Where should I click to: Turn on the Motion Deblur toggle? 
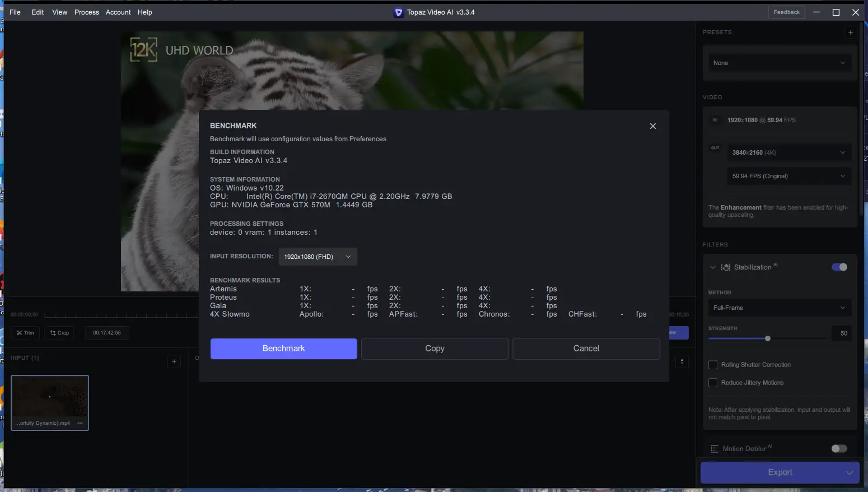tap(839, 449)
